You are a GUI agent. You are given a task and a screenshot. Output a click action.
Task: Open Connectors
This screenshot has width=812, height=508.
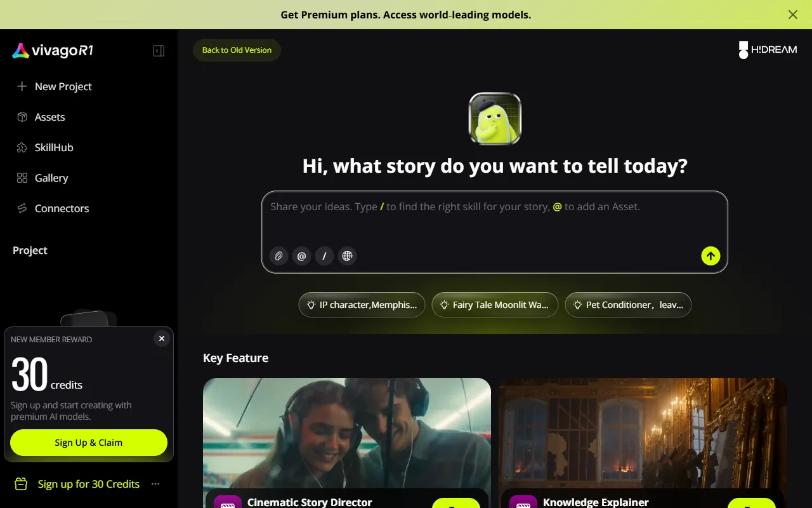(53, 208)
